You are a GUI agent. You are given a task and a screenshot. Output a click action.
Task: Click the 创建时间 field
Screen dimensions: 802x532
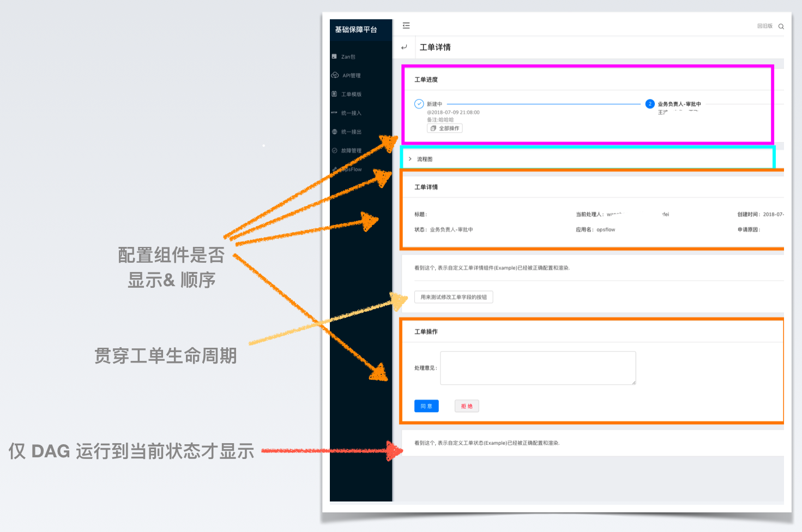(x=761, y=214)
